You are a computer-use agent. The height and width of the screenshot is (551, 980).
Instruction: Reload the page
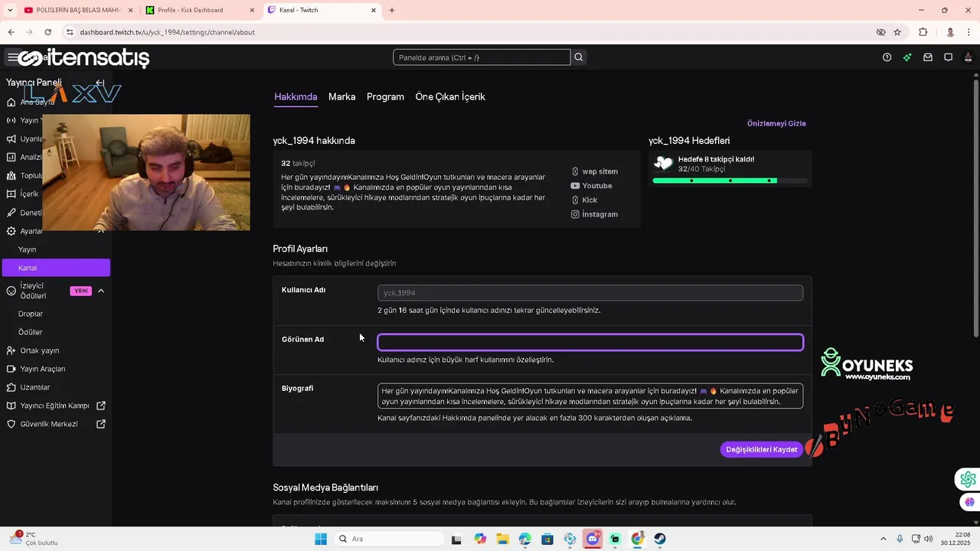[47, 32]
